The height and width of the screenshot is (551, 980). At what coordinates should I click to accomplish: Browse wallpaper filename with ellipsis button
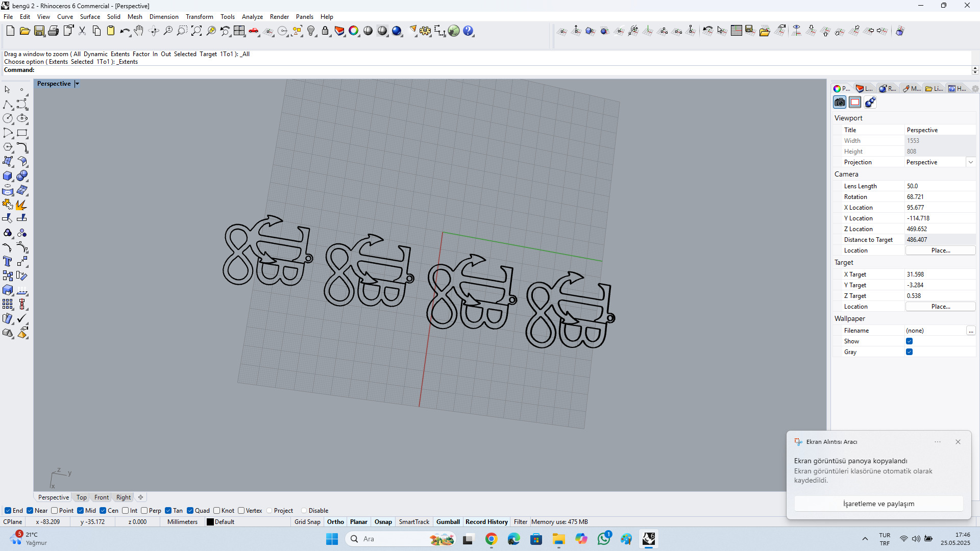(970, 331)
